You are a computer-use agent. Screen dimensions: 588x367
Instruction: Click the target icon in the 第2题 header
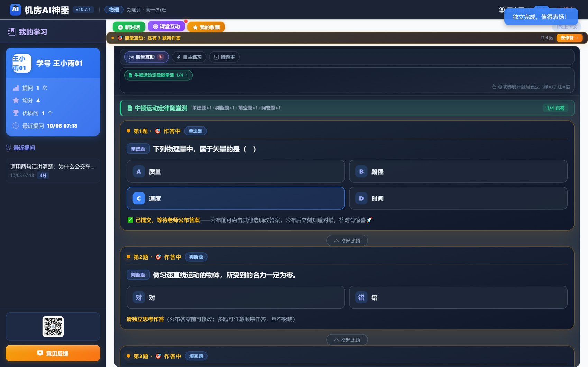pos(158,257)
